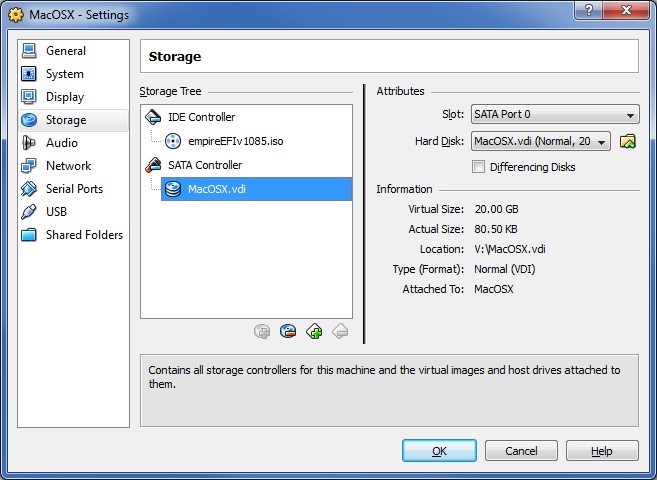Click the green Add Attachment icon

[314, 332]
